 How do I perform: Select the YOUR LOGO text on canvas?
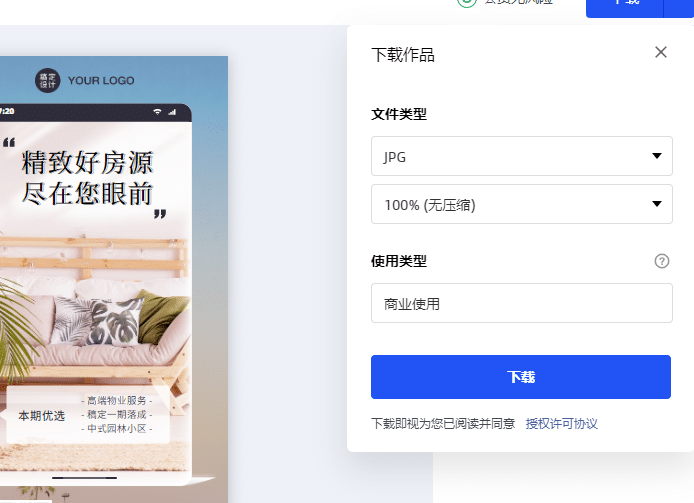pyautogui.click(x=101, y=81)
